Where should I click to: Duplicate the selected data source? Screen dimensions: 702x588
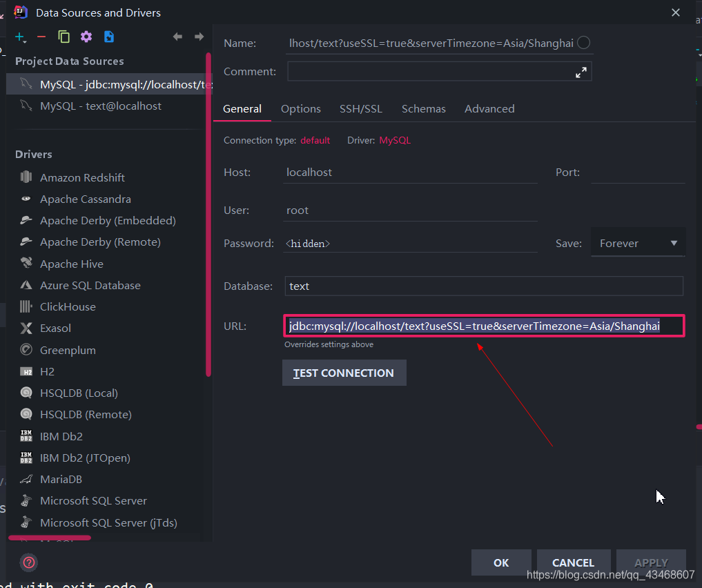tap(64, 37)
